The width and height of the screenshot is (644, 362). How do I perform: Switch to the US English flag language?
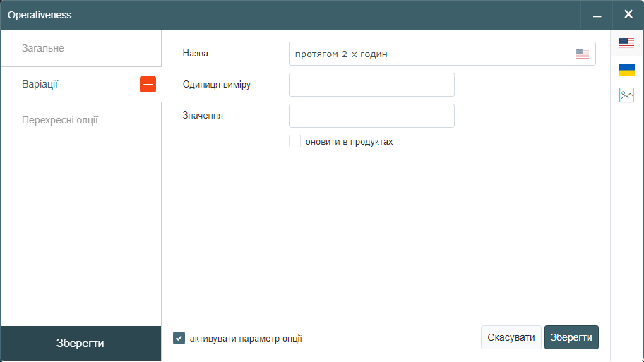(x=626, y=44)
